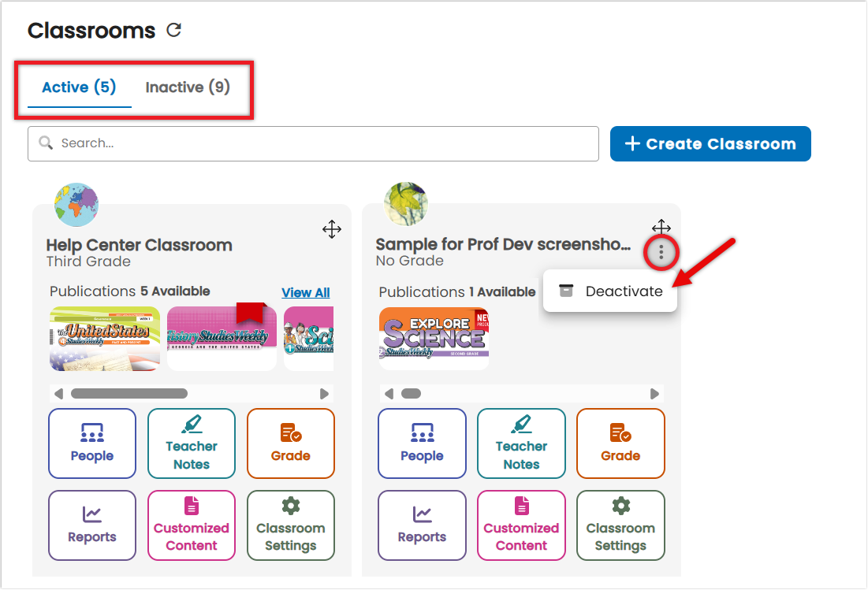The image size is (868, 590).
Task: Open Grade in Help Center Classroom
Action: (291, 443)
